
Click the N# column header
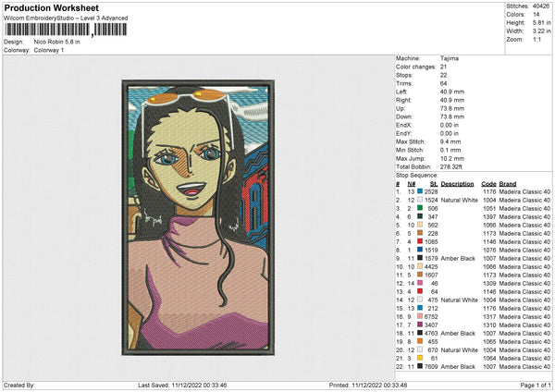[x=412, y=184]
